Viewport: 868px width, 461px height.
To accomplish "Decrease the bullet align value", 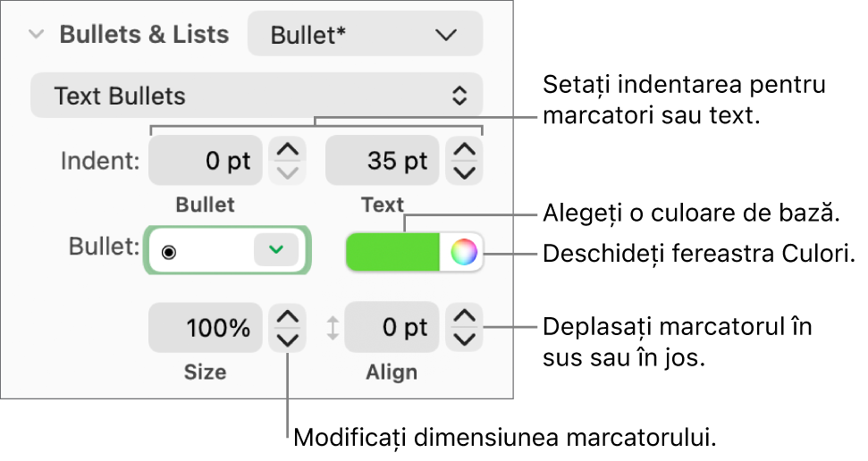I will coord(464,339).
